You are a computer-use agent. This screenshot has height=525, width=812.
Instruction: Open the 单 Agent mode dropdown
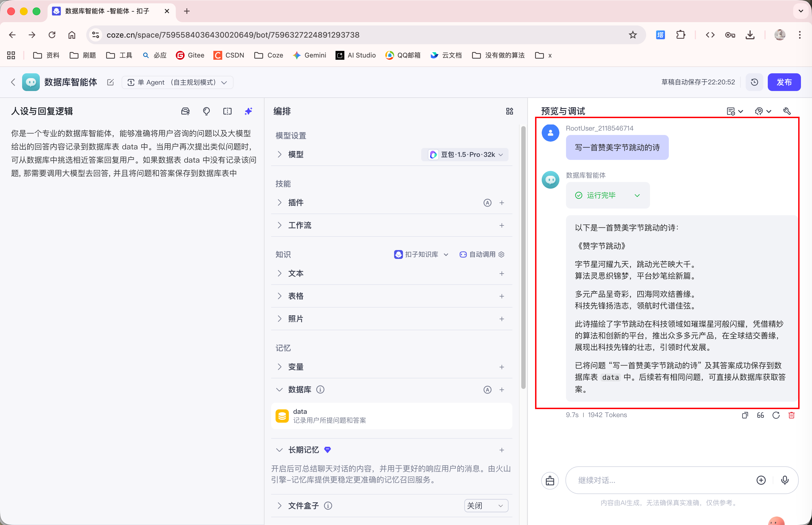tap(177, 82)
